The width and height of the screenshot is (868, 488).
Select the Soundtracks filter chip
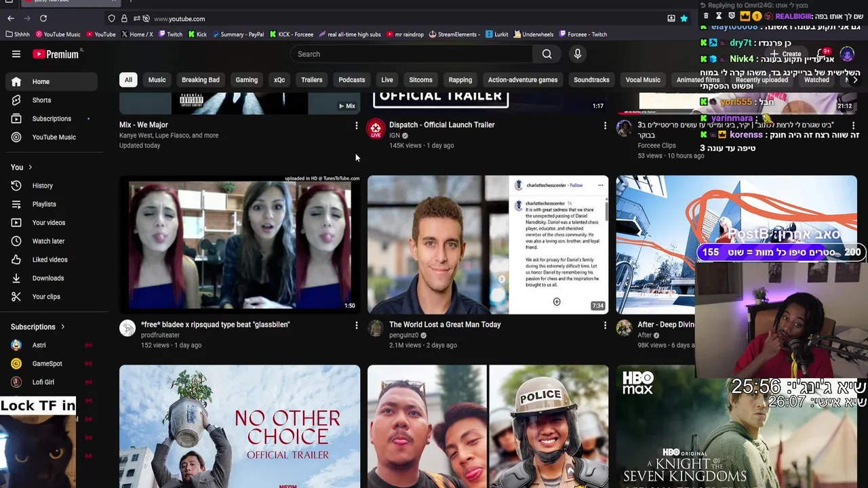point(591,80)
